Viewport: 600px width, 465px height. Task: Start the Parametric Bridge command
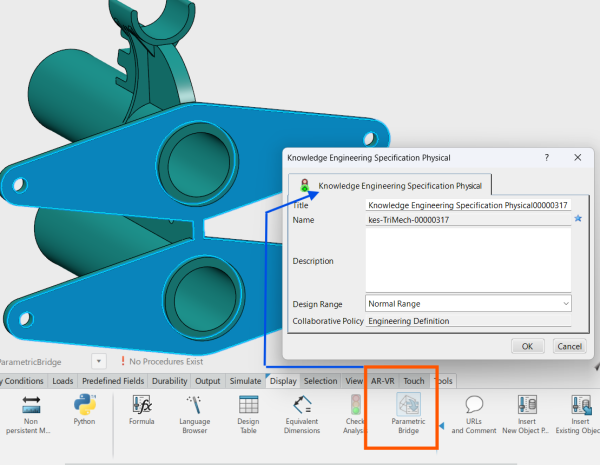[x=408, y=414]
